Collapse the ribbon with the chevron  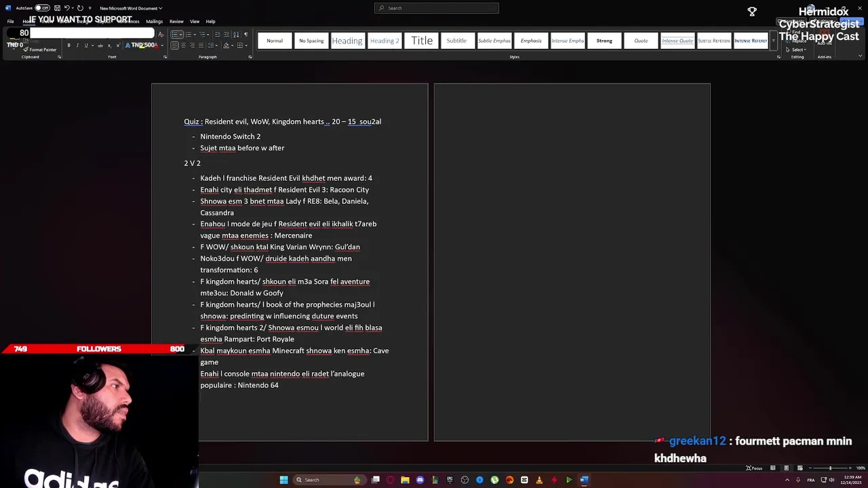(x=861, y=56)
